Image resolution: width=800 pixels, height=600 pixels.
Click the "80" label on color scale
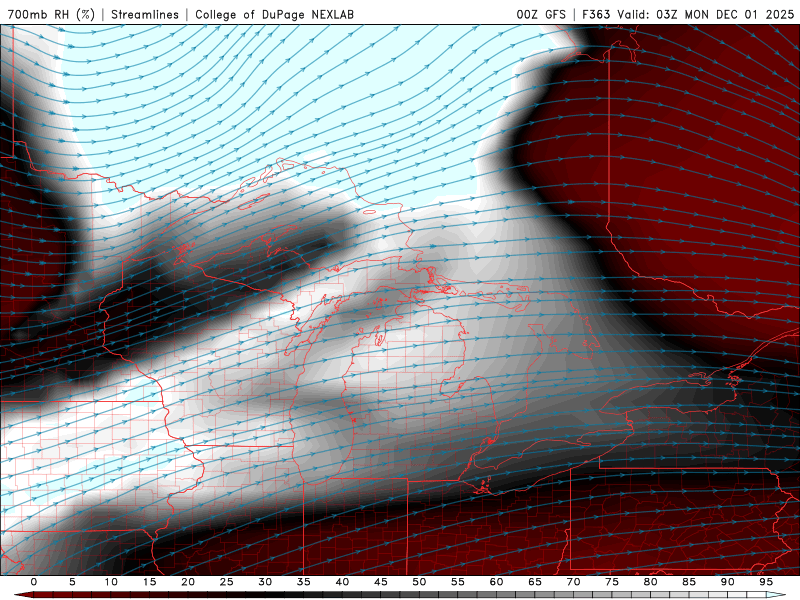tap(650, 582)
